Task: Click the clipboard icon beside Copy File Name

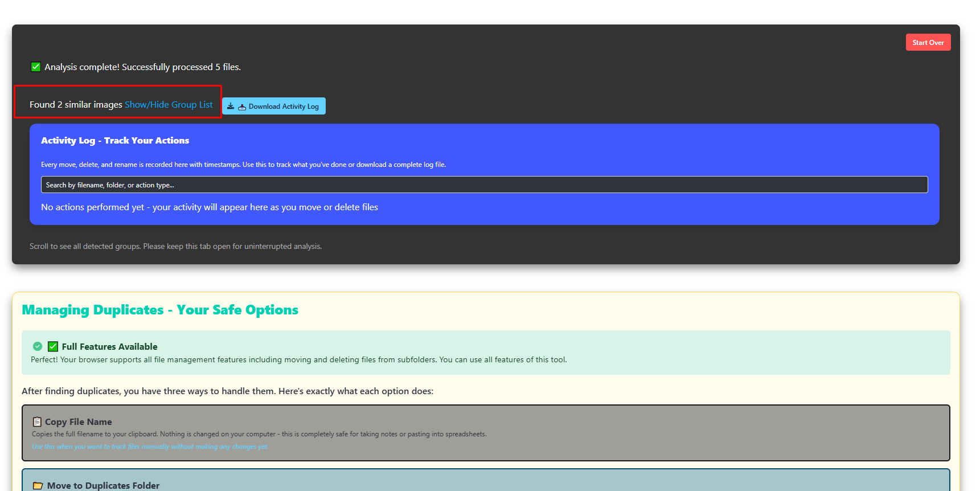Action: (x=37, y=422)
